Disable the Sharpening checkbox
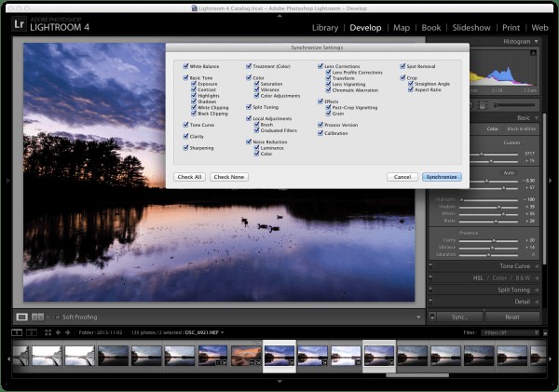Image resolution: width=559 pixels, height=392 pixels. 185,147
